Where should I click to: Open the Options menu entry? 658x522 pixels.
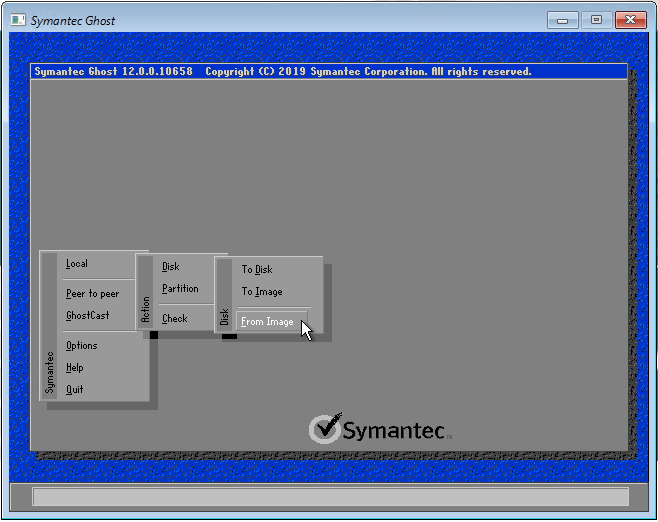82,346
